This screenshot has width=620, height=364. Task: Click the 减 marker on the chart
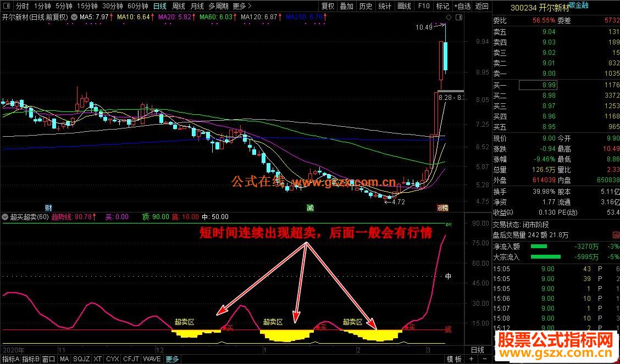(x=310, y=208)
